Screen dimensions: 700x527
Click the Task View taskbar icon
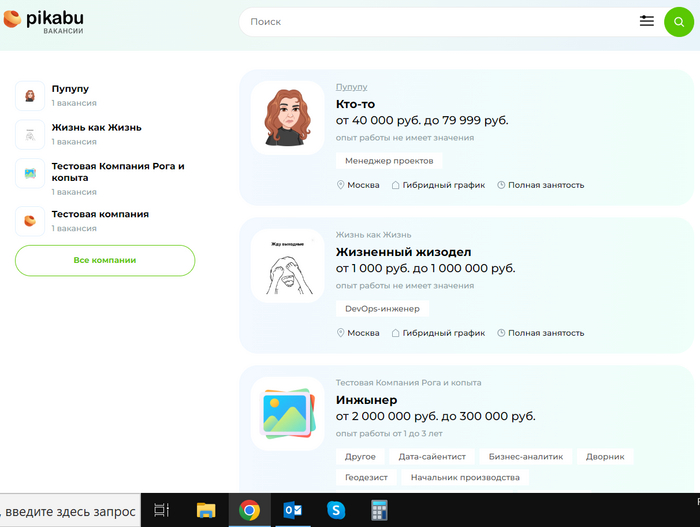tap(161, 510)
